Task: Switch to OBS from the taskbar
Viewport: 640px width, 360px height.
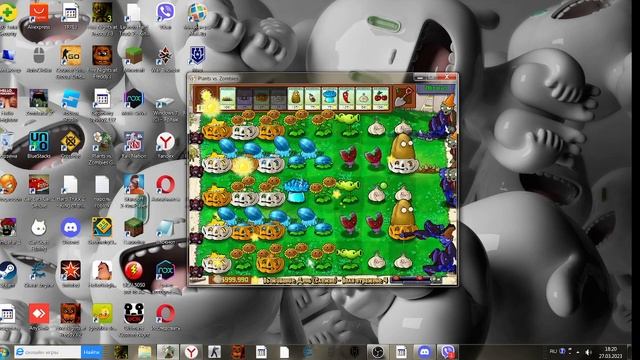Action: 377,352
